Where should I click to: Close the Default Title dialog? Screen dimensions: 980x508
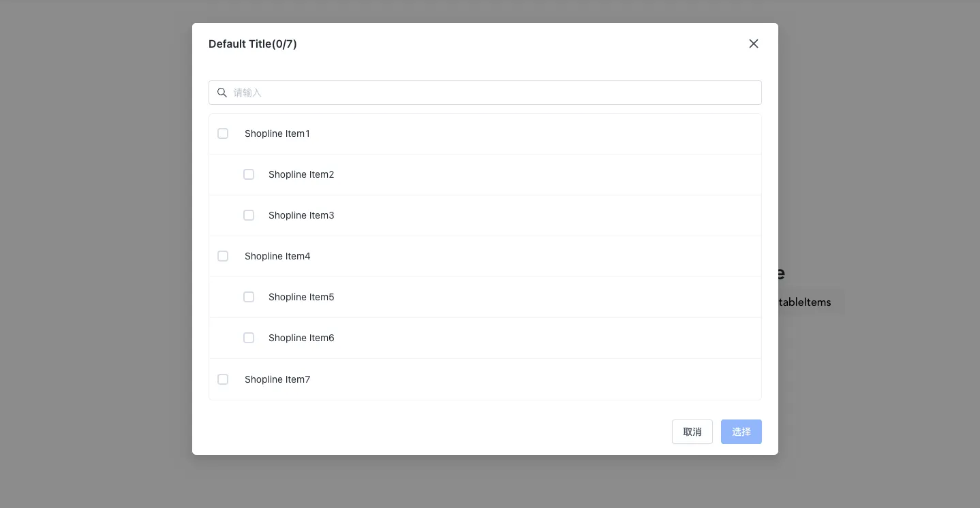[x=753, y=44]
